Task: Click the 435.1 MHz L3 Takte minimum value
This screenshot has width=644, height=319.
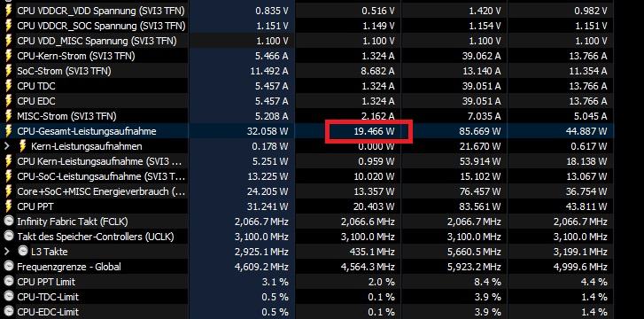Action: [x=372, y=252]
